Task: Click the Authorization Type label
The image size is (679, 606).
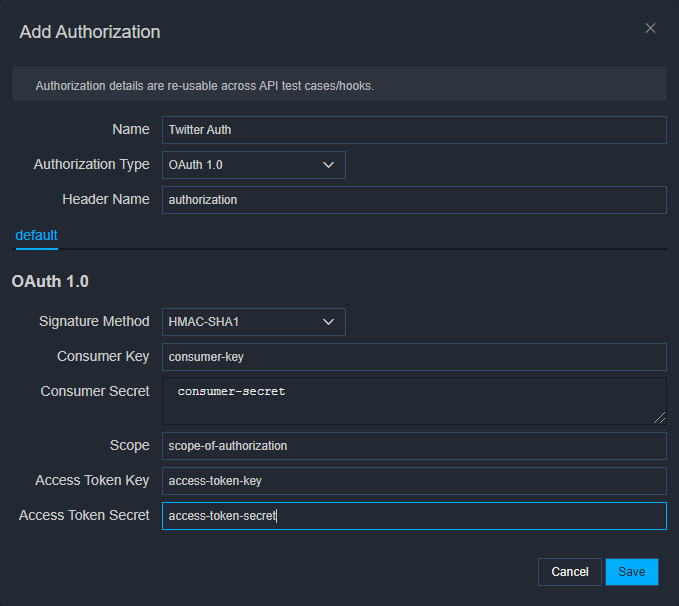Action: (x=91, y=165)
